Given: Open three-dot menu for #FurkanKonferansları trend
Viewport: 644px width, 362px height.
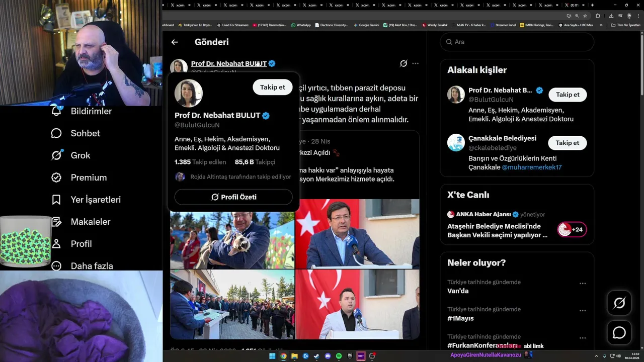Looking at the screenshot, I should pyautogui.click(x=583, y=338).
